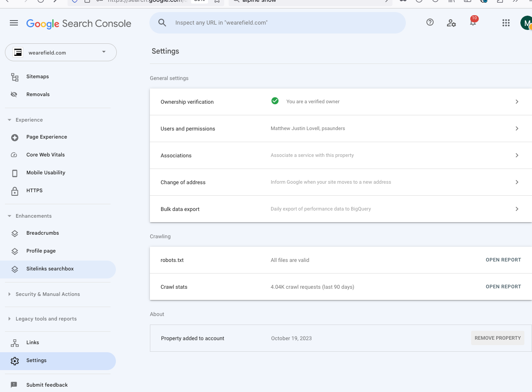Select the HTTPS lock icon item
532x392 pixels.
(15, 191)
